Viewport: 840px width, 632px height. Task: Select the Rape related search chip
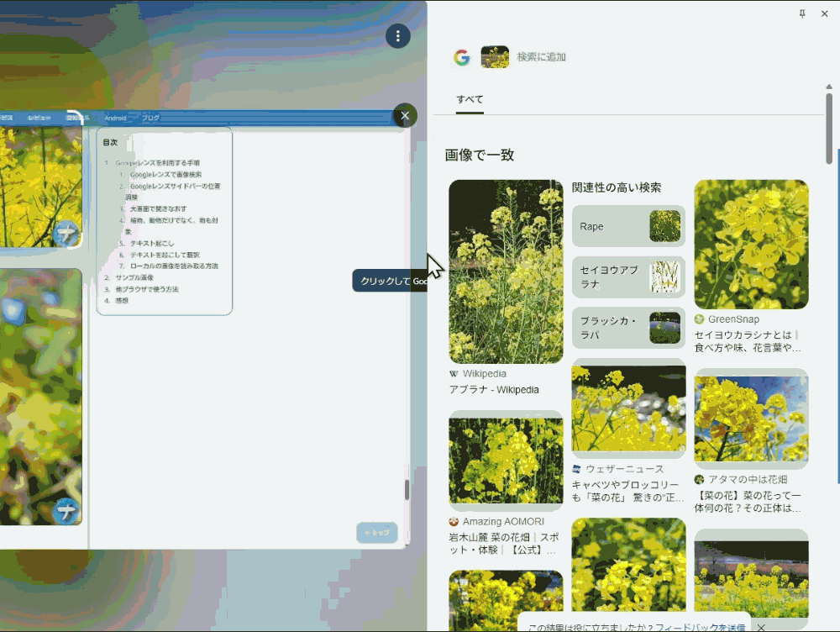coord(628,225)
